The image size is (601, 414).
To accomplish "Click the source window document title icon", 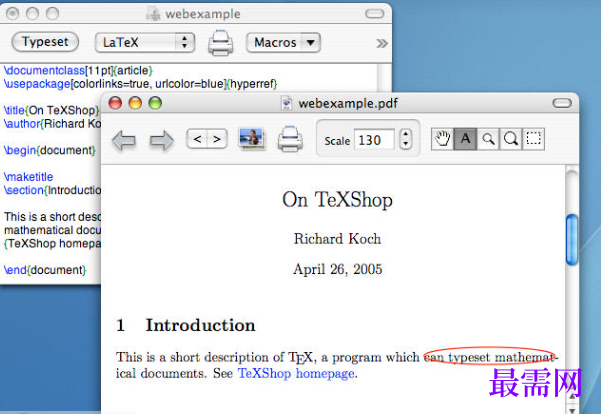I will (153, 14).
